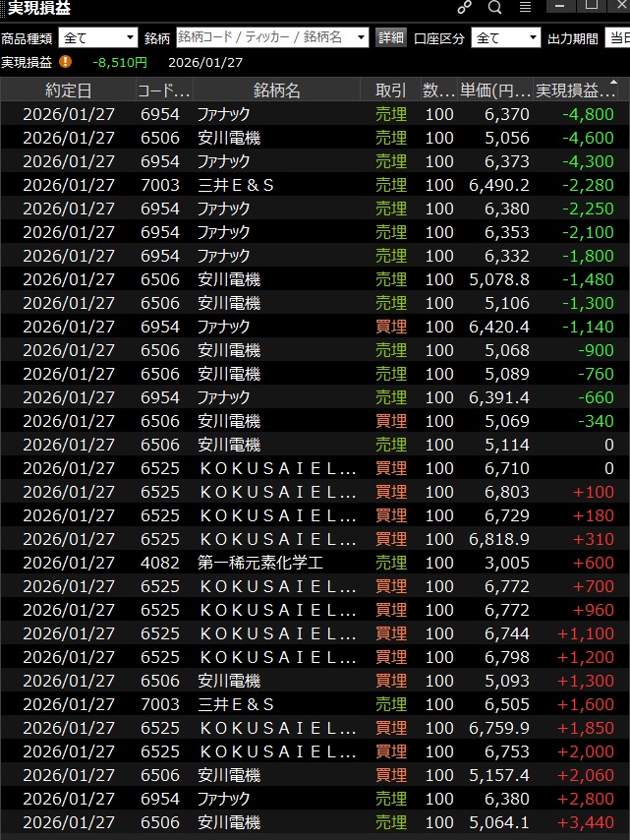This screenshot has height=840, width=630.
Task: Expand the 口座区分 dropdown
Action: tap(506, 38)
